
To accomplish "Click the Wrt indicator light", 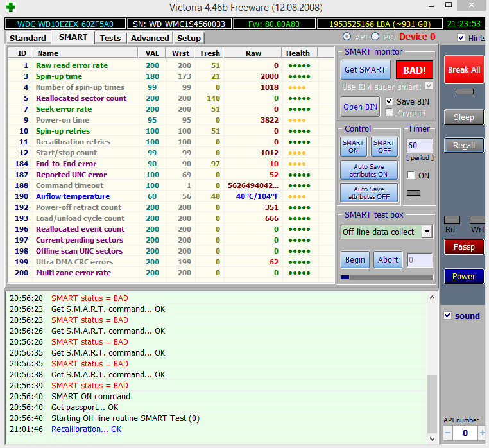I will click(477, 220).
